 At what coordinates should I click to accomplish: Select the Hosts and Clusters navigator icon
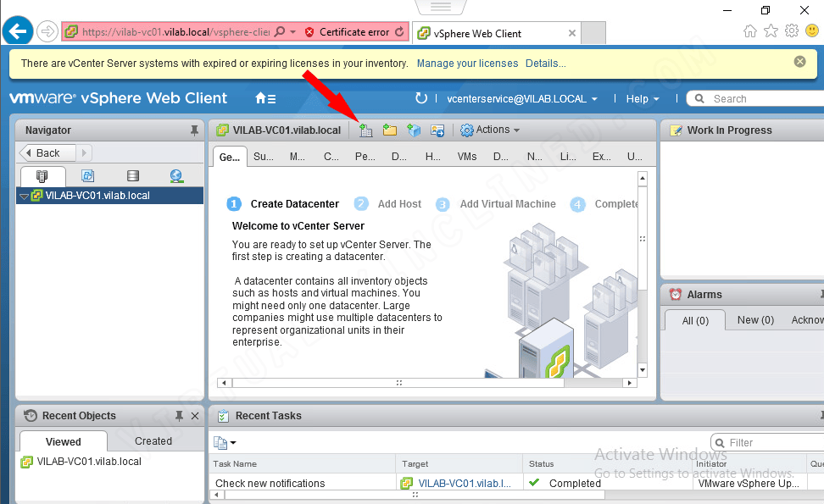coord(42,176)
